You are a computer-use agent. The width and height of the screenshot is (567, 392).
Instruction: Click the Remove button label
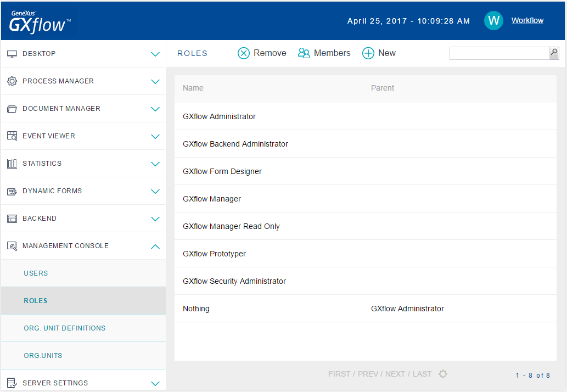[270, 53]
